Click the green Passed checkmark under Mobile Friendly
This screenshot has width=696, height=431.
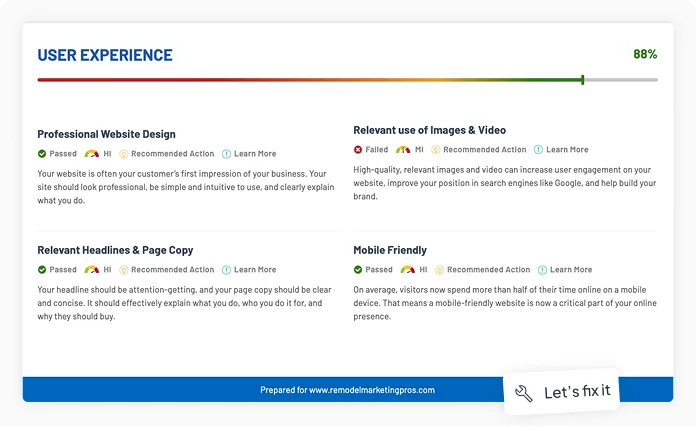[x=358, y=270]
